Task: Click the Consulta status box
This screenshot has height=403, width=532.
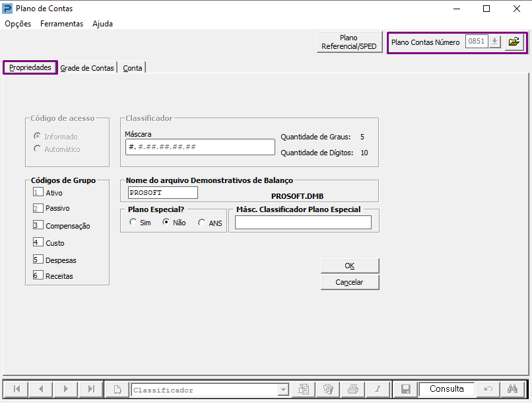Action: pyautogui.click(x=446, y=389)
